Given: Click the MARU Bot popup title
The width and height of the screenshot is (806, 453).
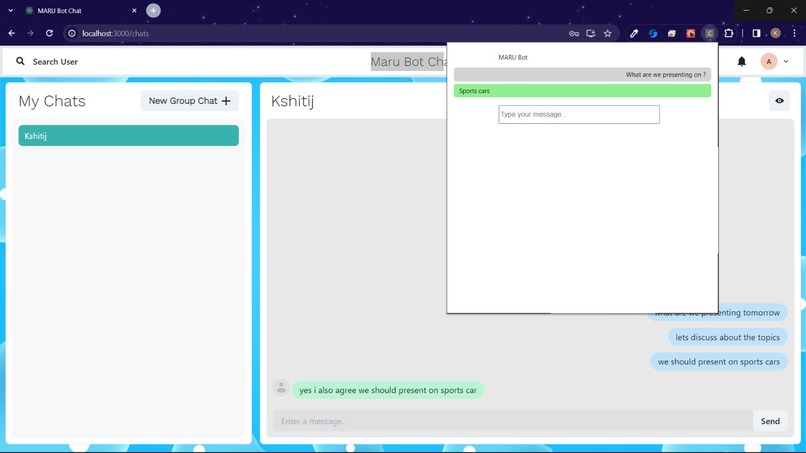Looking at the screenshot, I should tap(512, 58).
